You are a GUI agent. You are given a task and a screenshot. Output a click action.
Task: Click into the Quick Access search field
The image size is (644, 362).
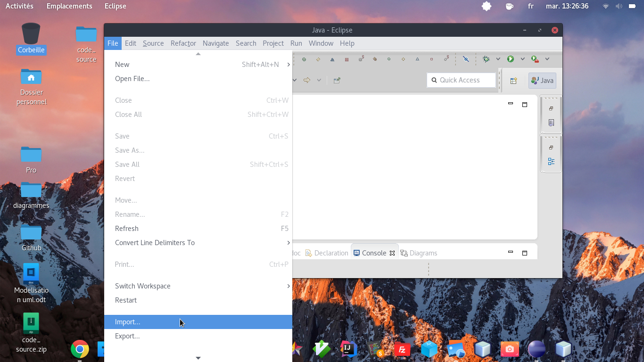coord(462,80)
